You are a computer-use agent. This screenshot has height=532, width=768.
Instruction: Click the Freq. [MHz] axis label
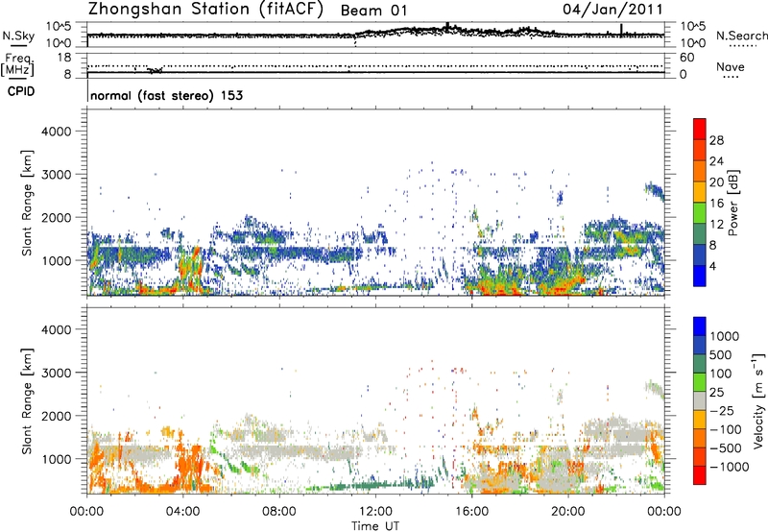point(18,65)
